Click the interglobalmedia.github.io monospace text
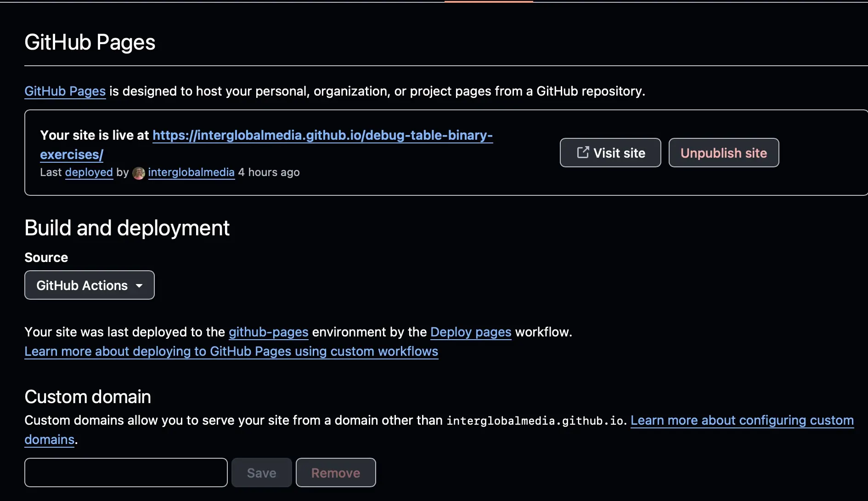 coord(535,421)
